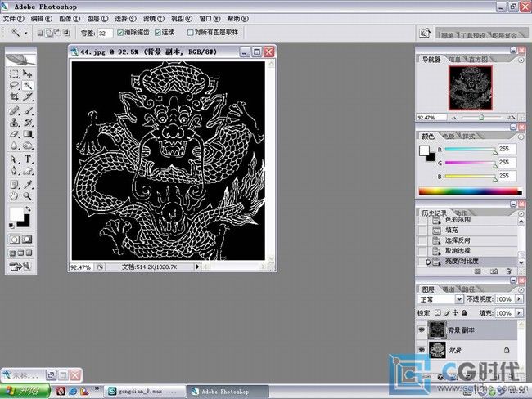
Task: Swap foreground and background colors
Action: point(28,208)
